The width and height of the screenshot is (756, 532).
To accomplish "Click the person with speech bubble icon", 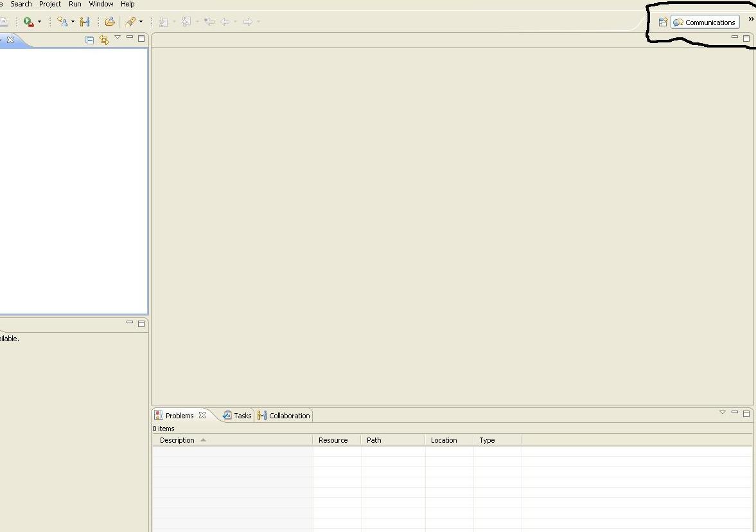I will 62,22.
